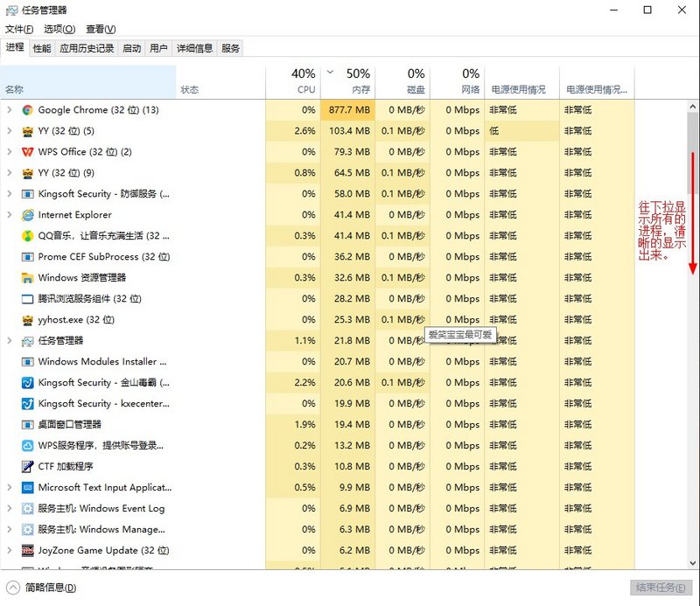Image resolution: width=700 pixels, height=606 pixels.
Task: Click the Microsoft Text Input Application icon
Action: tap(28, 488)
